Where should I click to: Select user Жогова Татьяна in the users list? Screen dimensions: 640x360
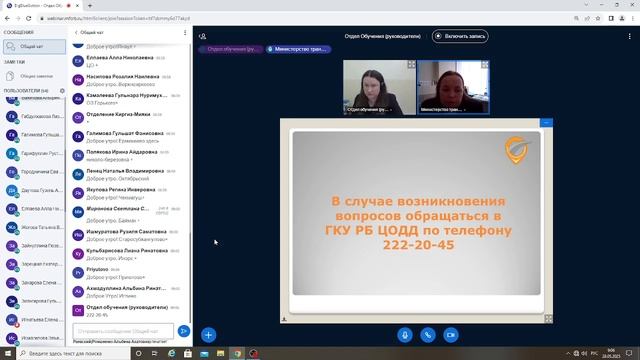[34, 227]
